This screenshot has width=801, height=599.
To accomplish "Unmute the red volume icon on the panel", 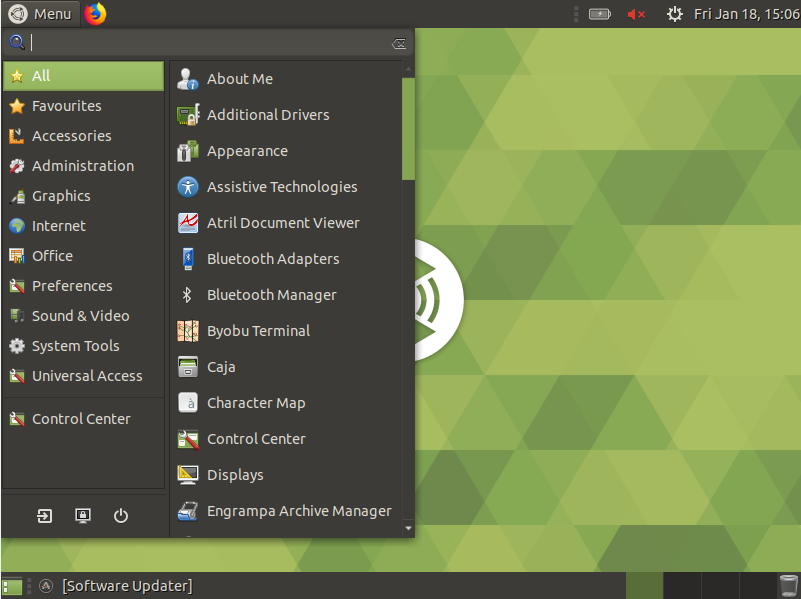I will tap(636, 13).
